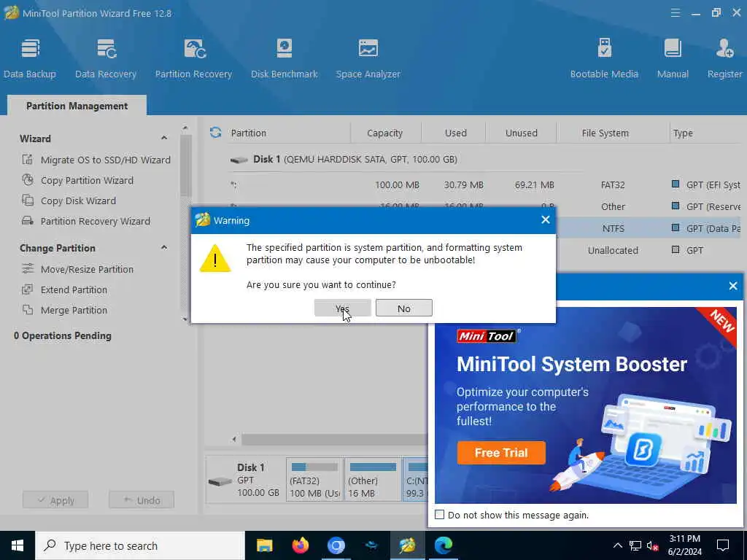
Task: Select the (Other) 16 MB block in the disk map
Action: tap(373, 480)
